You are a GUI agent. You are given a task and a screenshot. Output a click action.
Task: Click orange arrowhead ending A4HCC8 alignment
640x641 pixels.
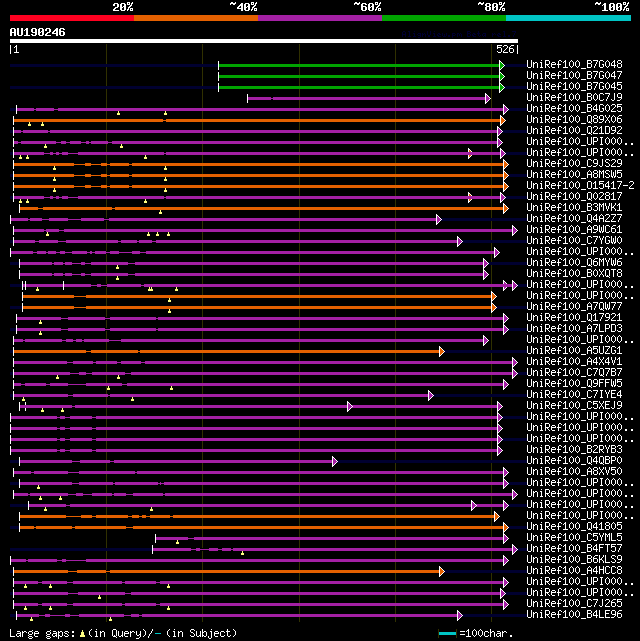[x=441, y=572]
